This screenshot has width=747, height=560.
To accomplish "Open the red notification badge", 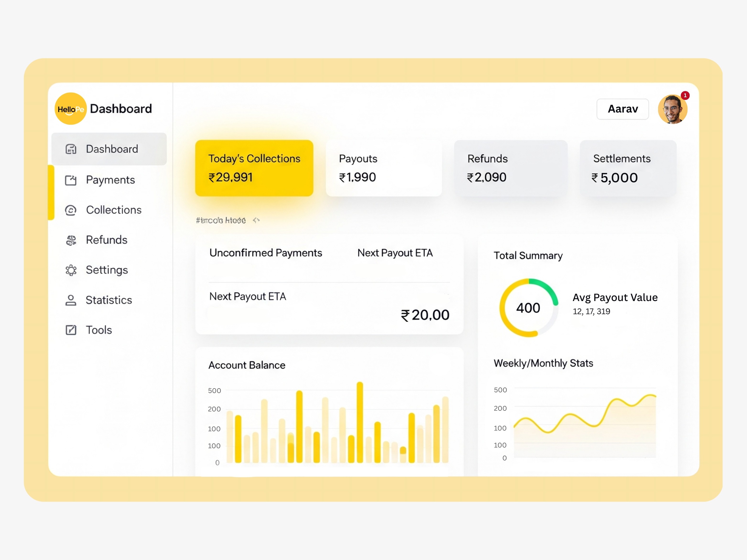I will (685, 96).
